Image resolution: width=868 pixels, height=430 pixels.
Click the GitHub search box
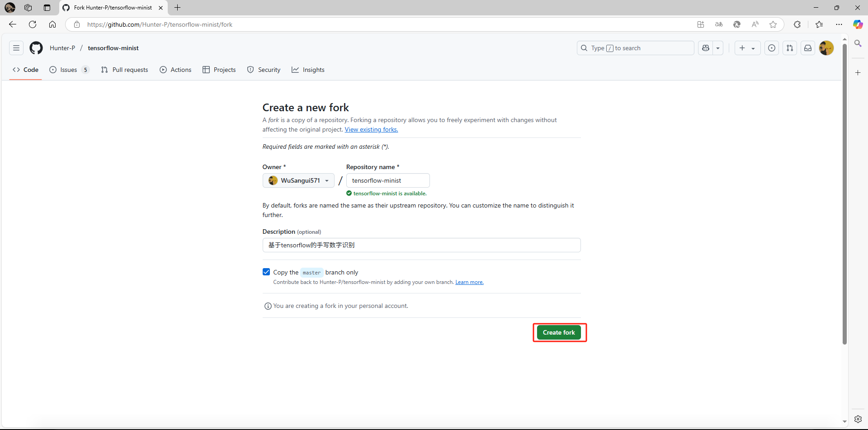[x=635, y=48]
